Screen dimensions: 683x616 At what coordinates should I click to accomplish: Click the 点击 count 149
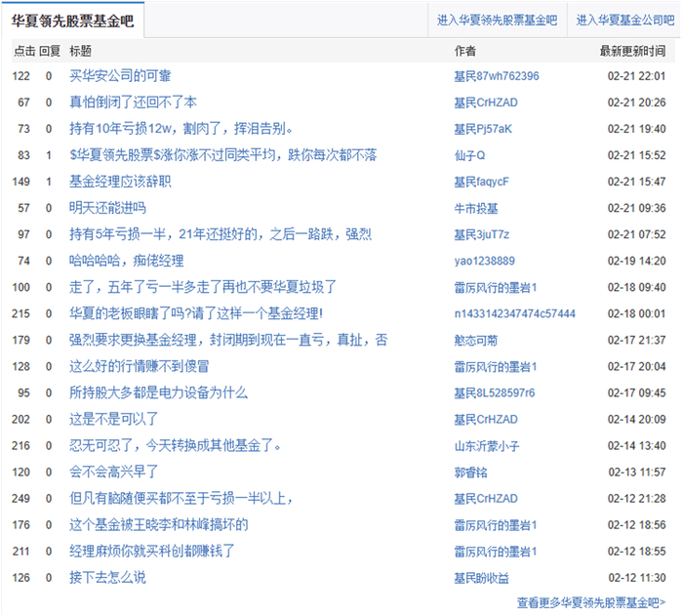tap(20, 182)
